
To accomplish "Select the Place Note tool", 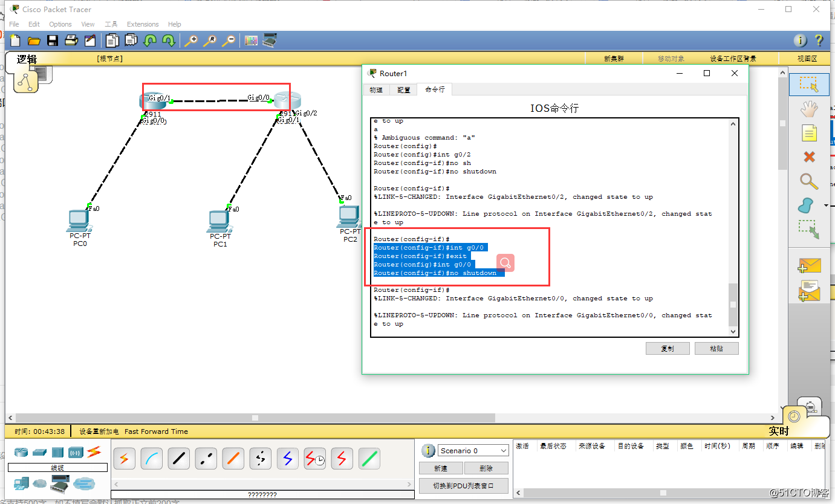I will pos(809,133).
